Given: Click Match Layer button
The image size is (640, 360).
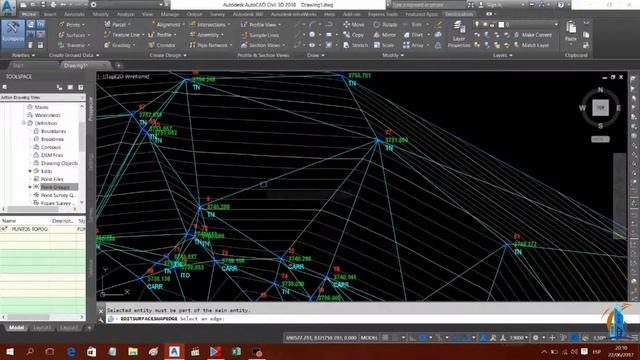Looking at the screenshot, I should (x=531, y=45).
